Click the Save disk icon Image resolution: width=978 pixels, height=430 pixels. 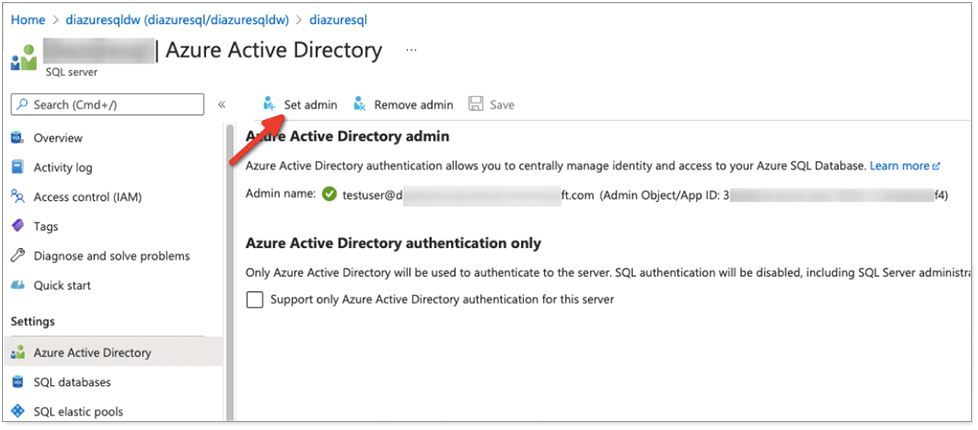[x=476, y=104]
